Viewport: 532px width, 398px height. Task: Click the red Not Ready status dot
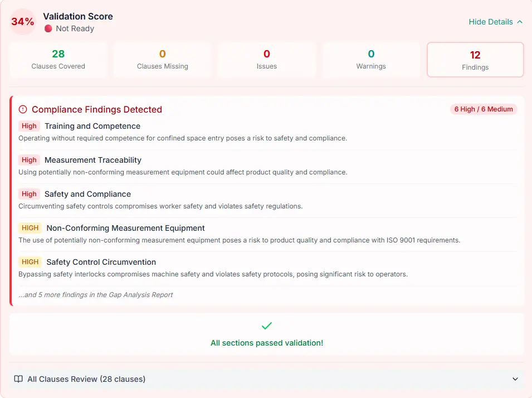coord(48,28)
